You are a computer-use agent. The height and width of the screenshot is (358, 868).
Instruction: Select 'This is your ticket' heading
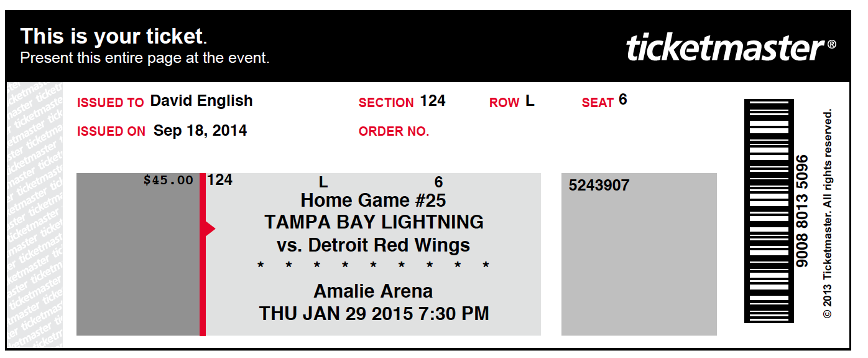[x=112, y=37]
